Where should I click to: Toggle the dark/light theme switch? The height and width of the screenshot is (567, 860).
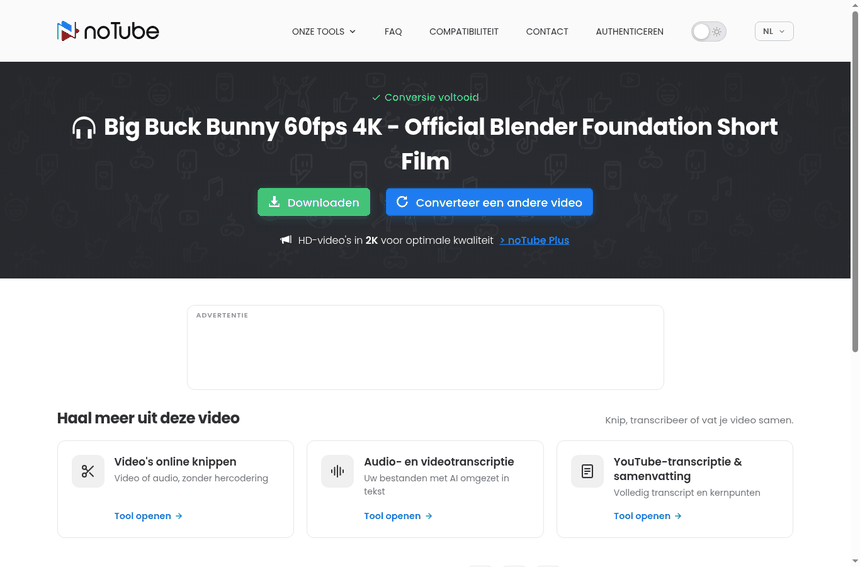point(709,32)
